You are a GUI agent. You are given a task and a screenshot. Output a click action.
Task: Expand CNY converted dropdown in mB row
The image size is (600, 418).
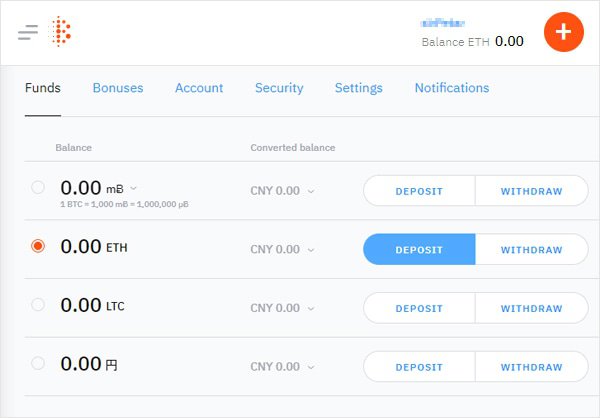click(311, 191)
